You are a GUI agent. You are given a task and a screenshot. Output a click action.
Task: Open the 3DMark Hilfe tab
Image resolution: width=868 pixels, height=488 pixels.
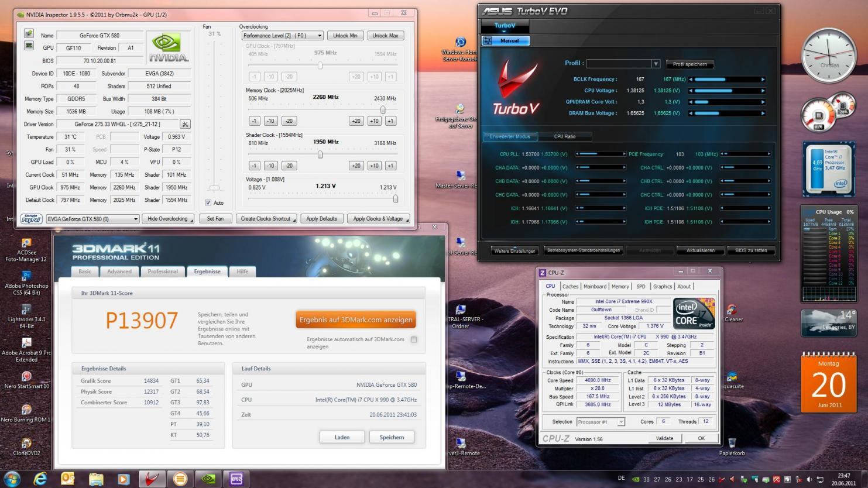coord(242,272)
